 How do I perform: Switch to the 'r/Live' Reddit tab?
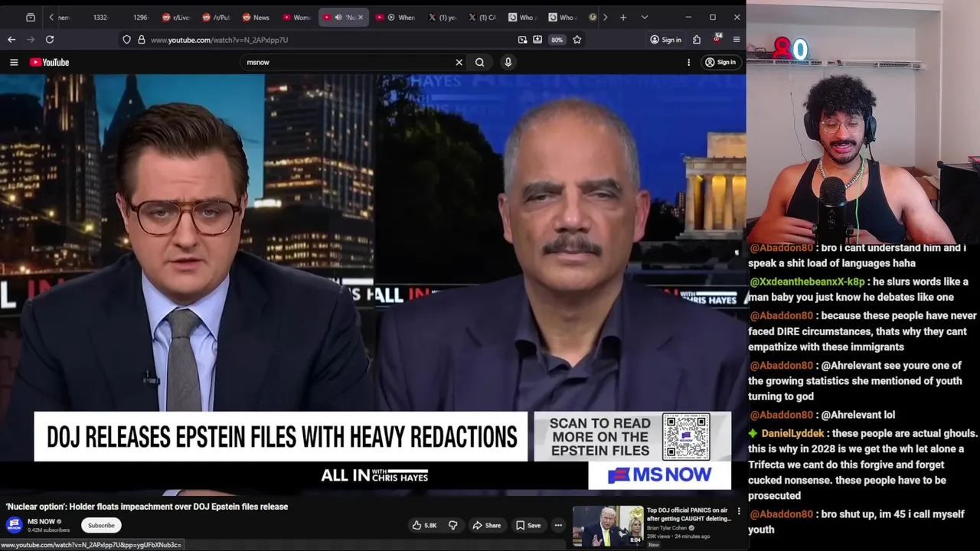point(177,17)
